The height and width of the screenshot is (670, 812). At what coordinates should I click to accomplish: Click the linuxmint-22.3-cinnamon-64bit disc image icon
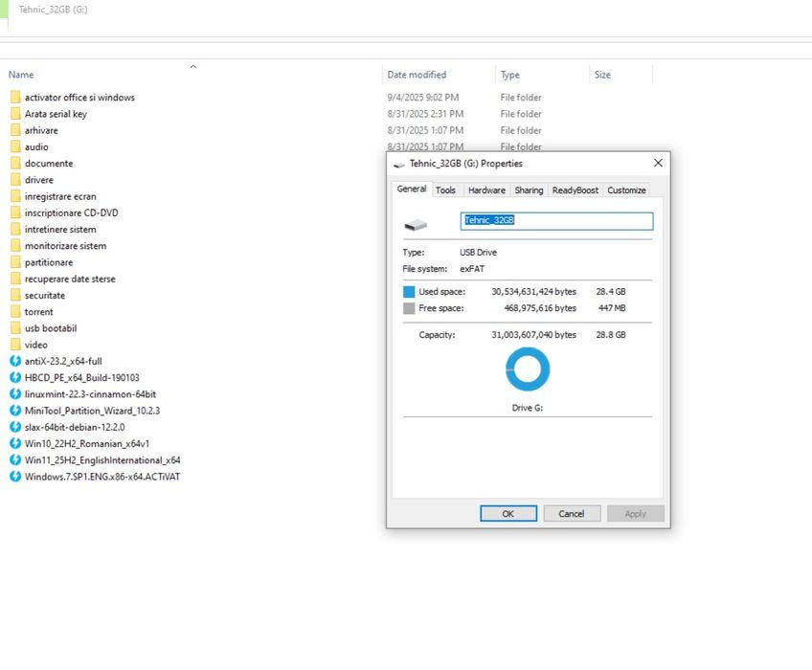click(x=15, y=394)
